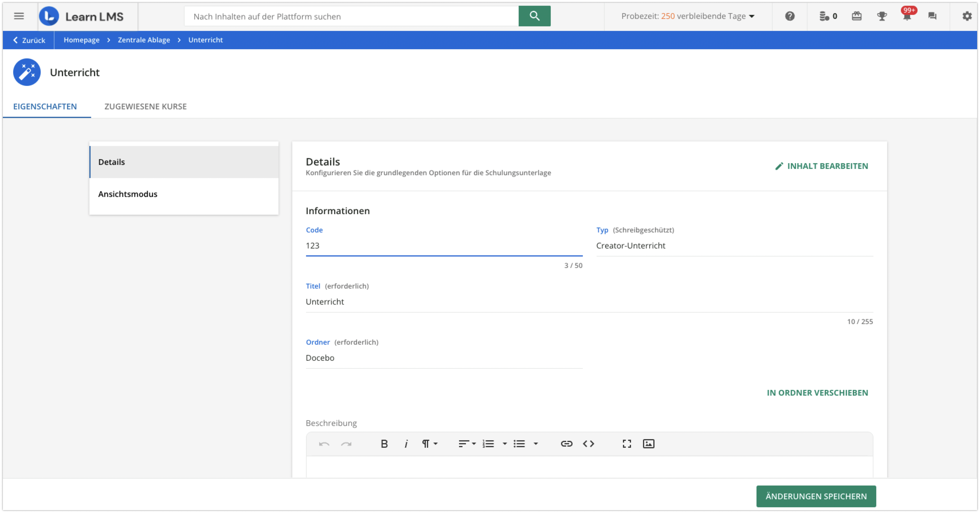Open the paragraph format menu

(430, 443)
